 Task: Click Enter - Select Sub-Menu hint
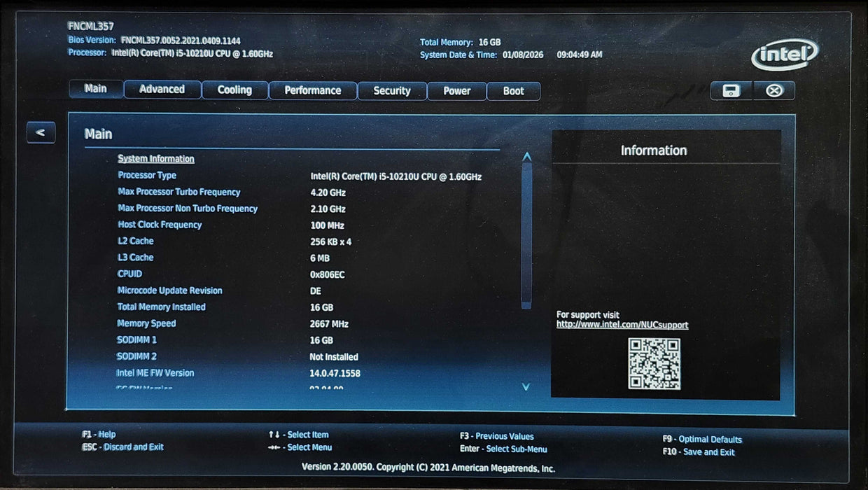(x=503, y=449)
